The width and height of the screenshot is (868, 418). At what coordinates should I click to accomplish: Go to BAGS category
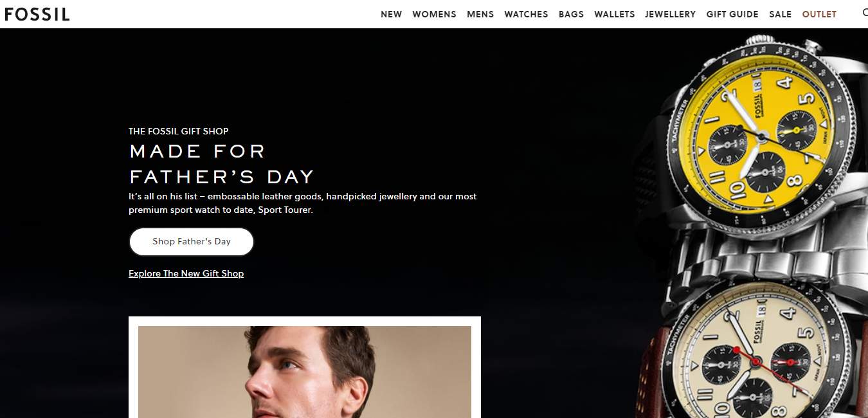coord(571,14)
